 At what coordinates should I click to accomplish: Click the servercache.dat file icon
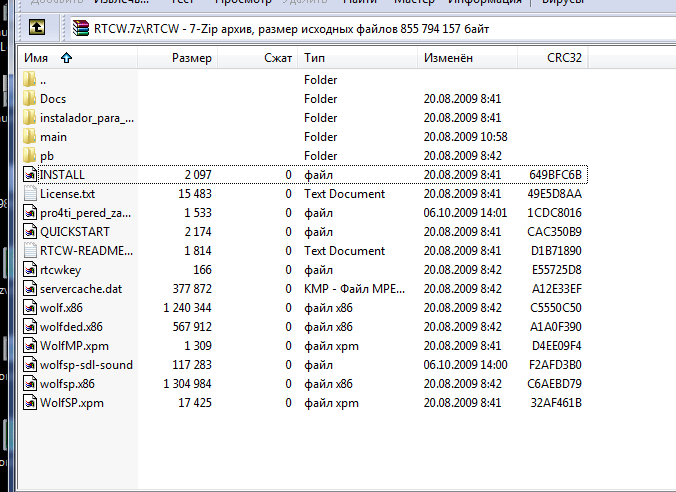coord(30,288)
